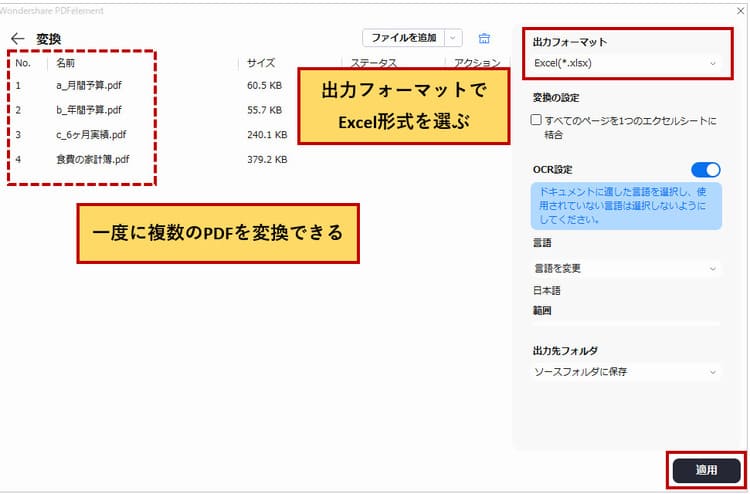The width and height of the screenshot is (750, 494).
Task: Check すべてのページを1つのエクセルシートに結合 checkbox
Action: click(536, 120)
